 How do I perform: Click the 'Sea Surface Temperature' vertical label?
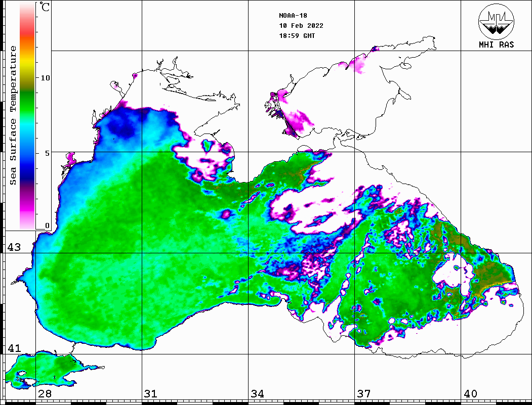[13, 116]
